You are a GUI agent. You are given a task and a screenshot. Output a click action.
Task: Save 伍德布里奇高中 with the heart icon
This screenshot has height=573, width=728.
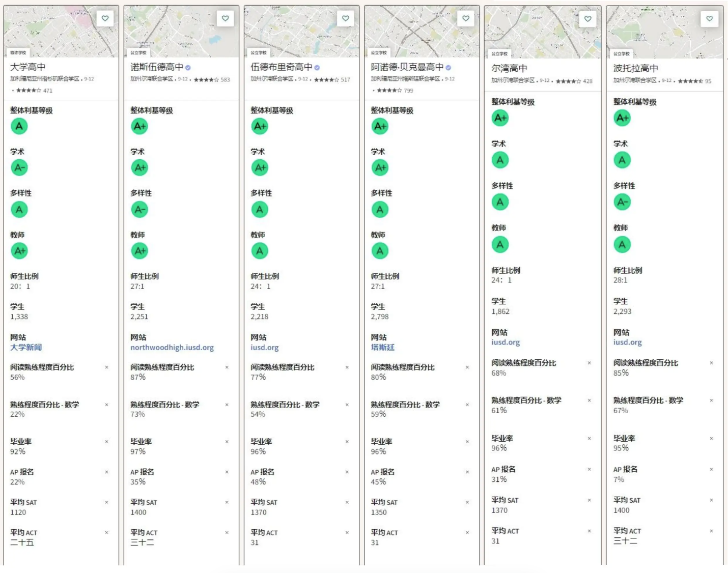(345, 18)
